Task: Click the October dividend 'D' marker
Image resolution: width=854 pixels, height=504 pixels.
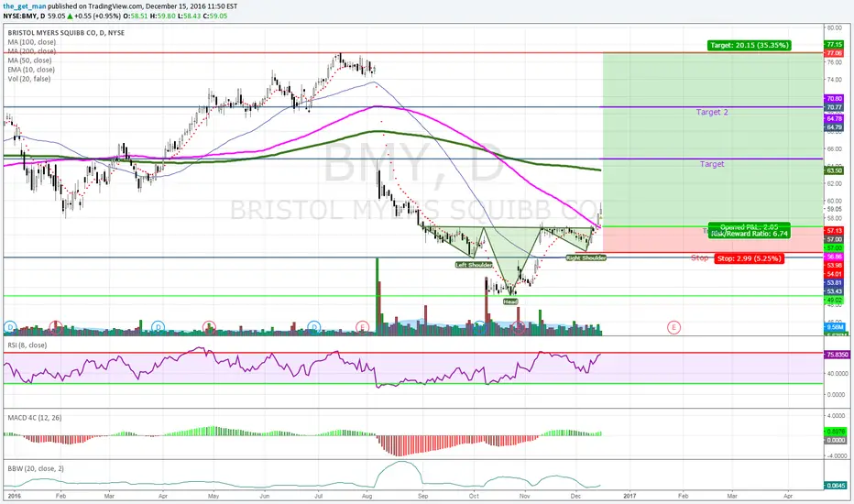Action: coord(479,327)
